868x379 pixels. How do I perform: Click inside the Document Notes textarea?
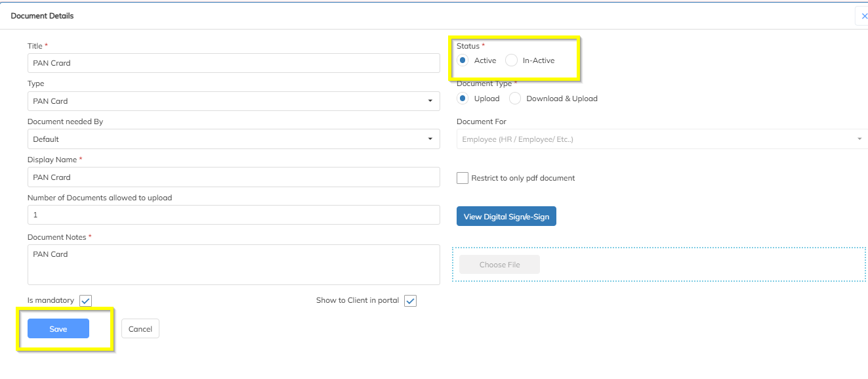point(234,265)
